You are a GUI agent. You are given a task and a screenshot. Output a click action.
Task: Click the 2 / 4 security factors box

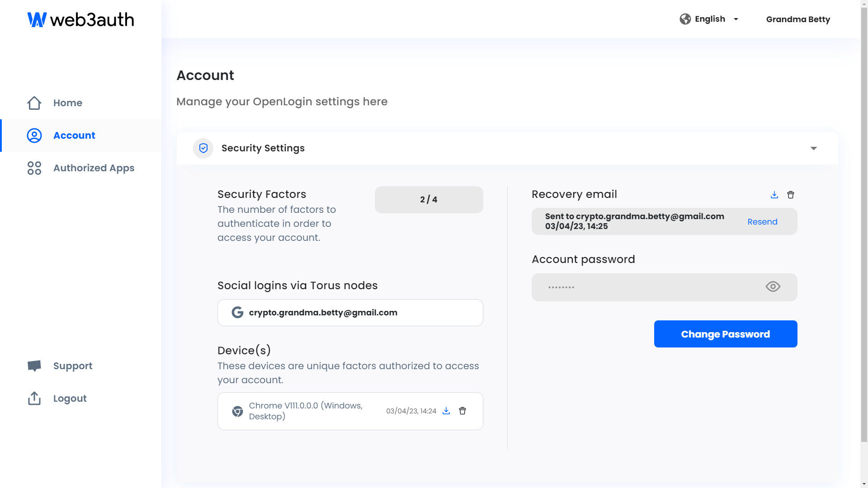pyautogui.click(x=429, y=200)
